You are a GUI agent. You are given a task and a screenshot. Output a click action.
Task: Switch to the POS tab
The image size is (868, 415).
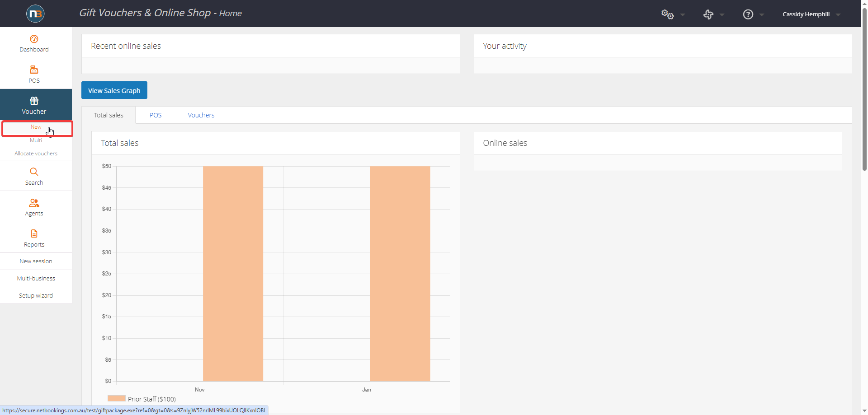tap(156, 115)
